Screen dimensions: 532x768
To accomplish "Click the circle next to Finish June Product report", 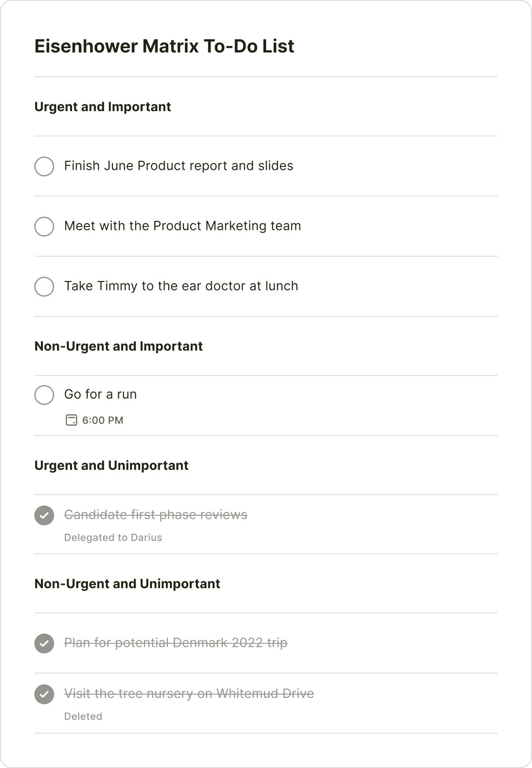I will point(44,166).
